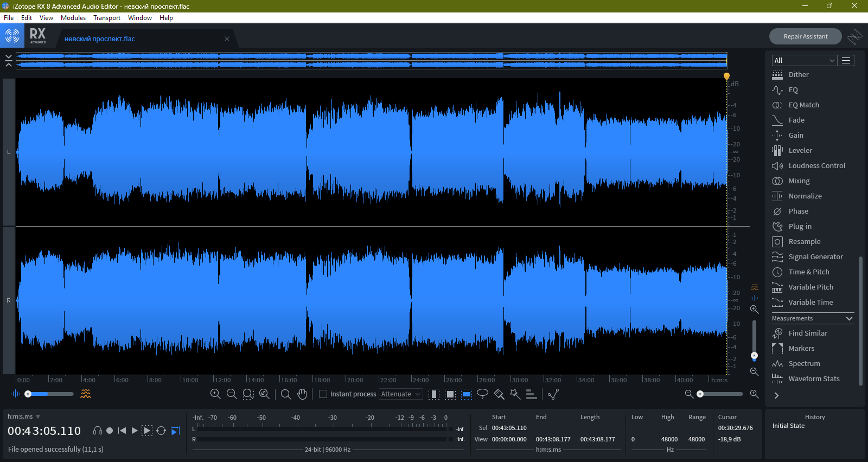Image resolution: width=868 pixels, height=462 pixels.
Task: Choose the Grab and Drag hand tool
Action: click(302, 394)
